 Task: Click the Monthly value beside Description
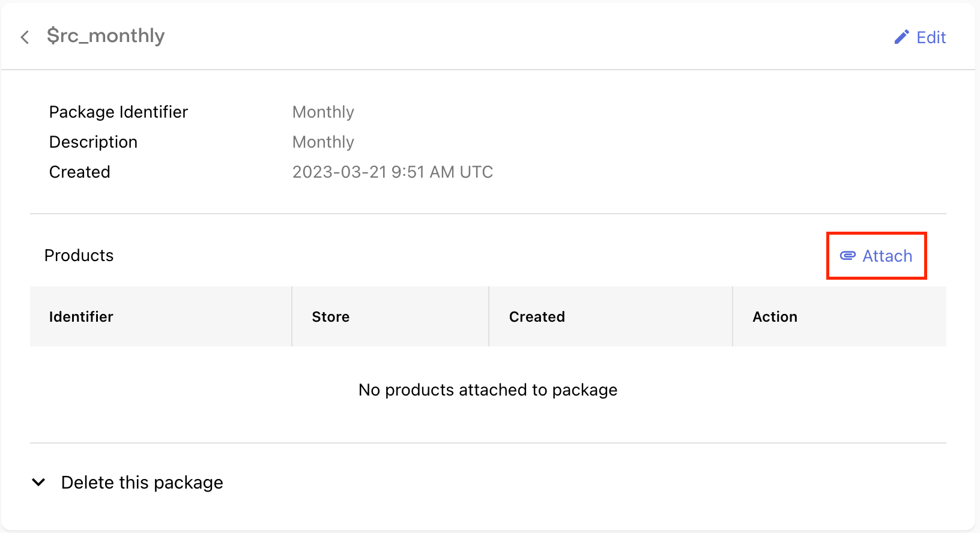[323, 142]
